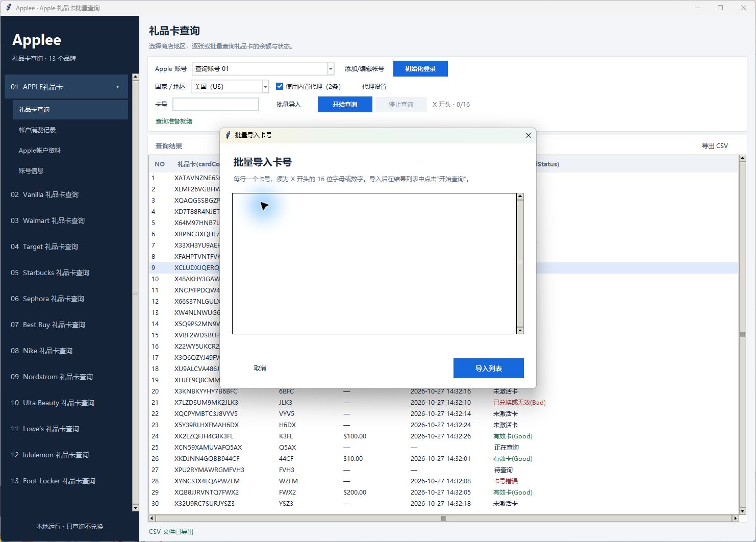
Task: Click the NO column header
Action: point(160,164)
